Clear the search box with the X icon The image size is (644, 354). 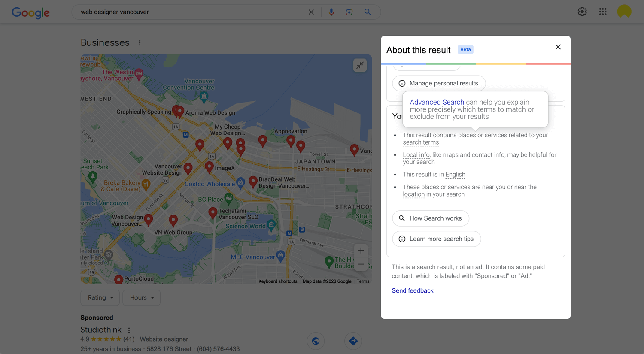311,12
